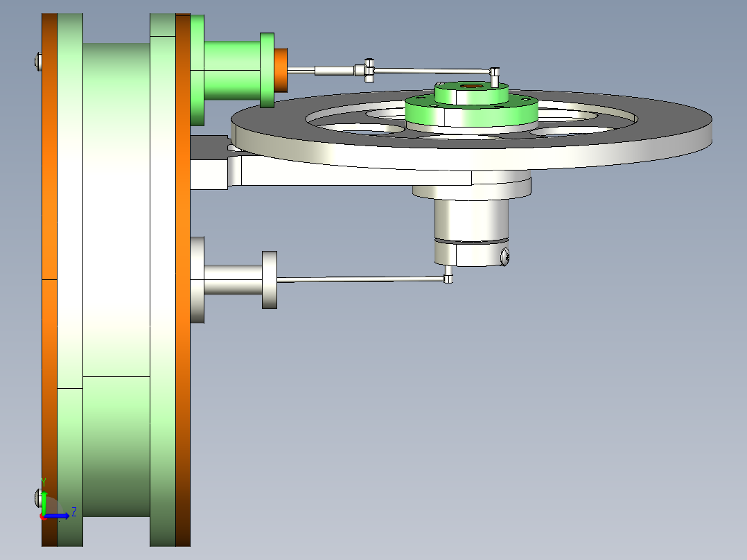747x560 pixels.
Task: Select the lower white cylinder body
Action: click(x=233, y=280)
